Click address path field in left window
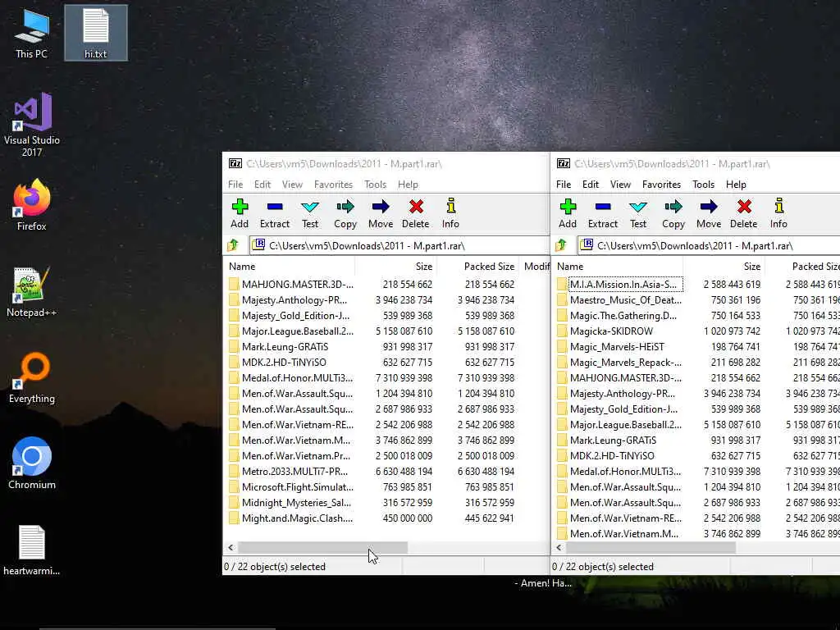Image resolution: width=840 pixels, height=630 pixels. pyautogui.click(x=399, y=246)
